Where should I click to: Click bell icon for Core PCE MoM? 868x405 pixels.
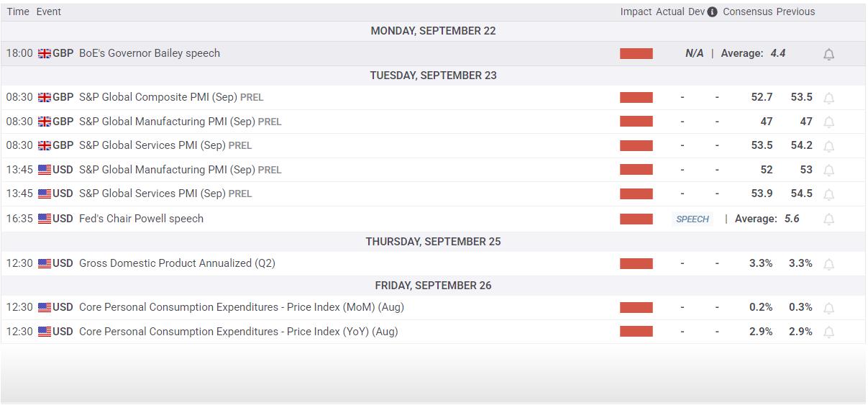tap(828, 309)
